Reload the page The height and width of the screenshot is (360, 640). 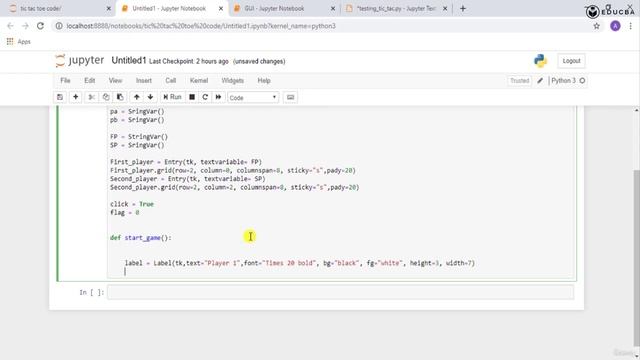40,26
